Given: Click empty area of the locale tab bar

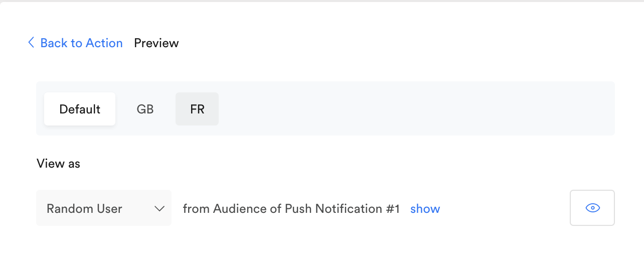Looking at the screenshot, I should tap(416, 108).
